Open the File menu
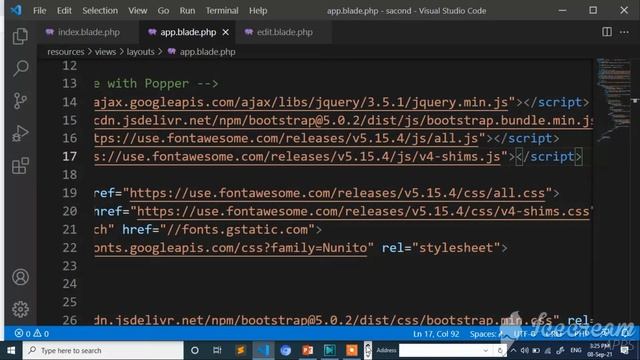This screenshot has width=640, height=360. (40, 11)
